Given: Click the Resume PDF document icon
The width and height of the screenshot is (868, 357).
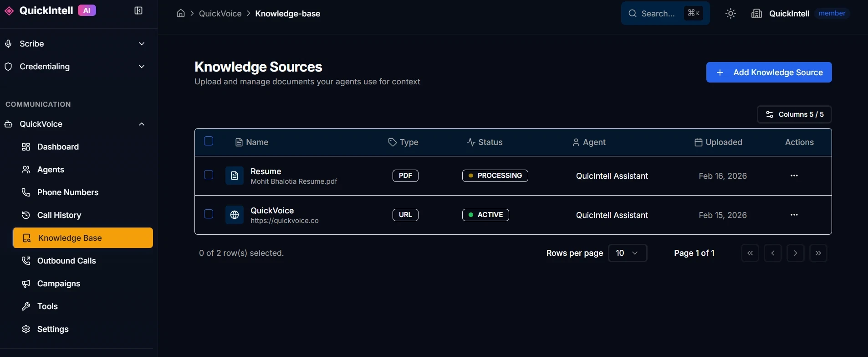Looking at the screenshot, I should pyautogui.click(x=235, y=176).
